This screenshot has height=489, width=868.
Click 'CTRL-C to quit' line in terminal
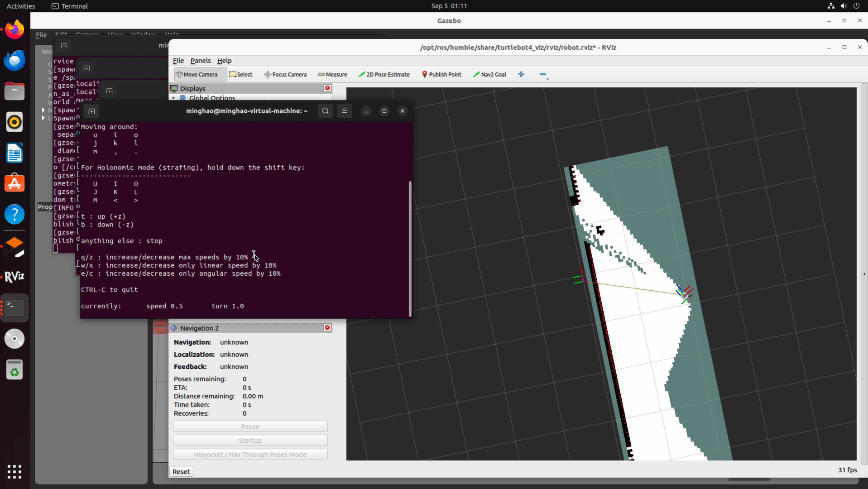[109, 290]
